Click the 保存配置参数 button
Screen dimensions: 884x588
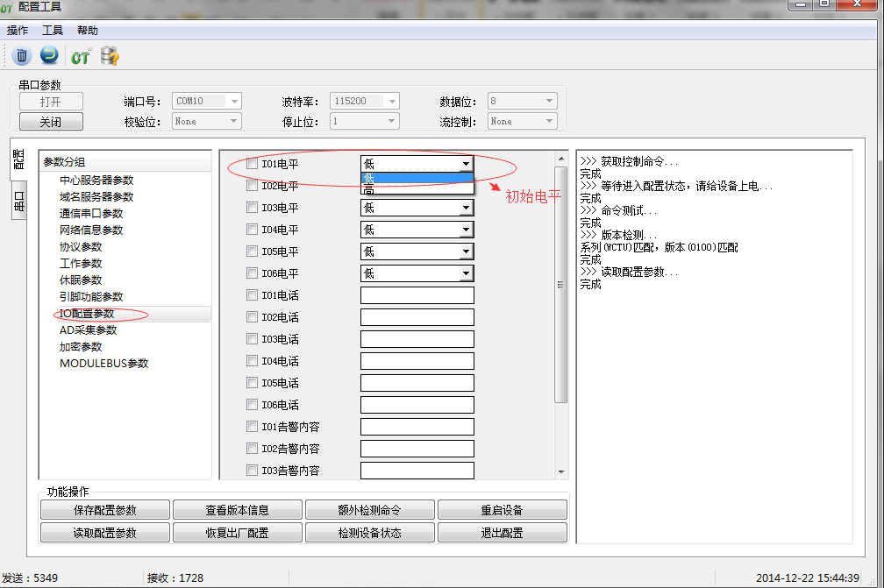click(105, 510)
